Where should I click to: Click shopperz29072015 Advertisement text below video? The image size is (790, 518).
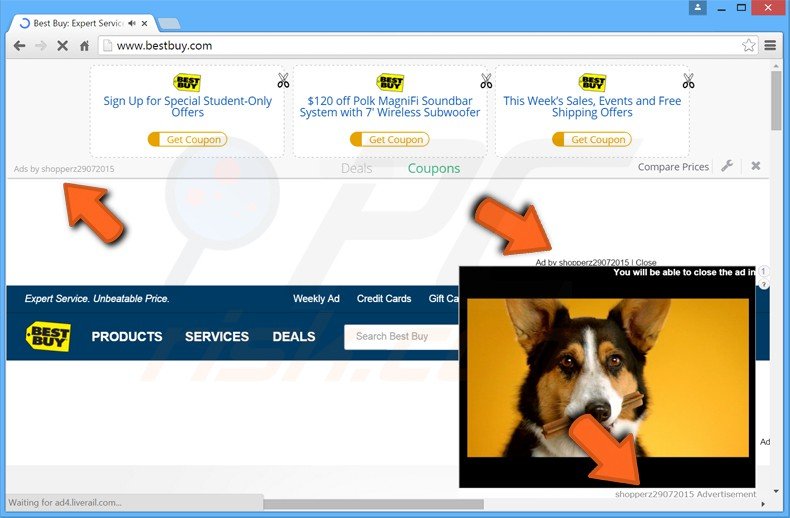pos(685,494)
